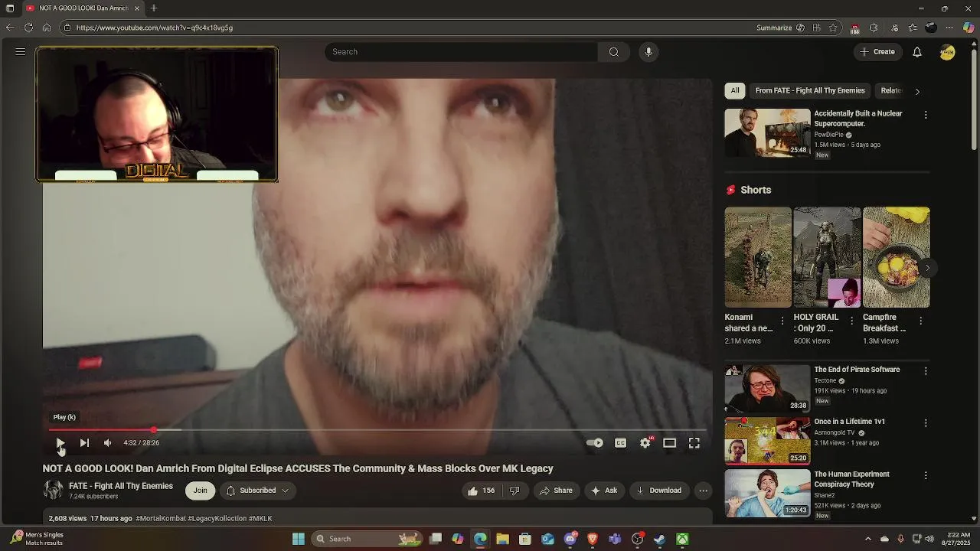Open FATE - Fight All Thy Enemies channel name
Screen dimensions: 980x551
pos(121,486)
